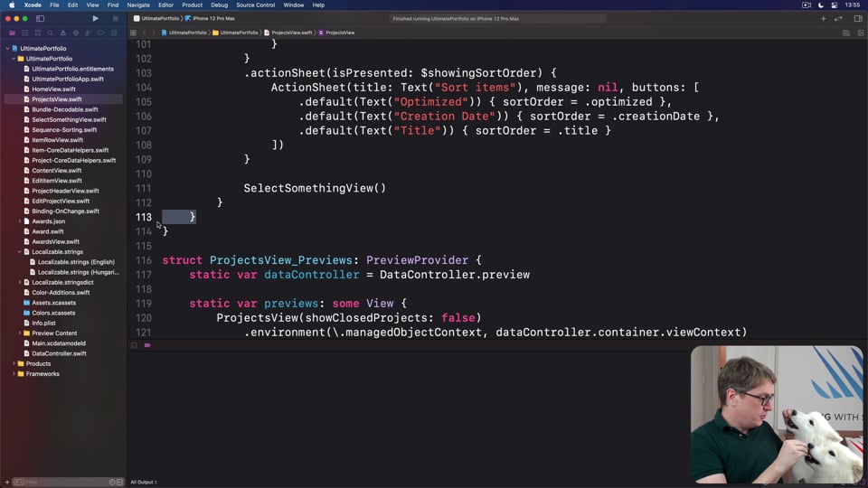Open the Debug menu

click(x=219, y=5)
